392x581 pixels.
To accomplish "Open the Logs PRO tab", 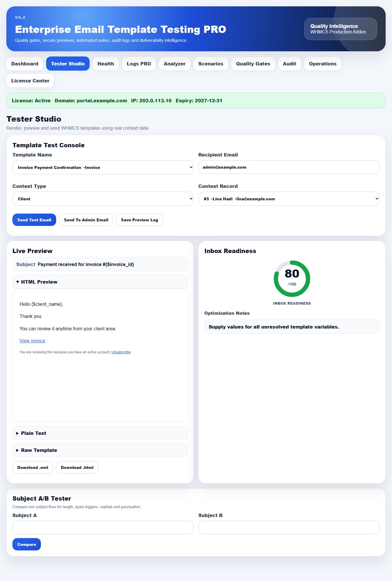I will [139, 64].
